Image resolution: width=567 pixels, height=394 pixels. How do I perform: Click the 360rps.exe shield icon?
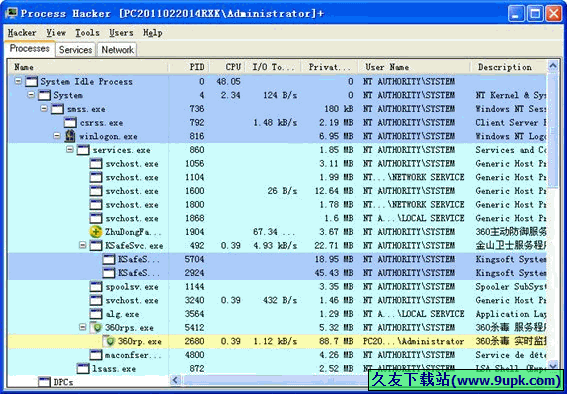point(96,328)
